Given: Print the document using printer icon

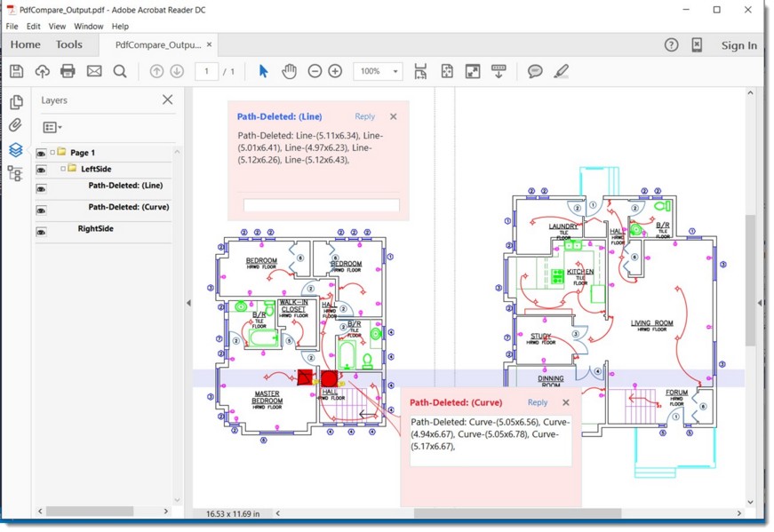Looking at the screenshot, I should click(68, 71).
